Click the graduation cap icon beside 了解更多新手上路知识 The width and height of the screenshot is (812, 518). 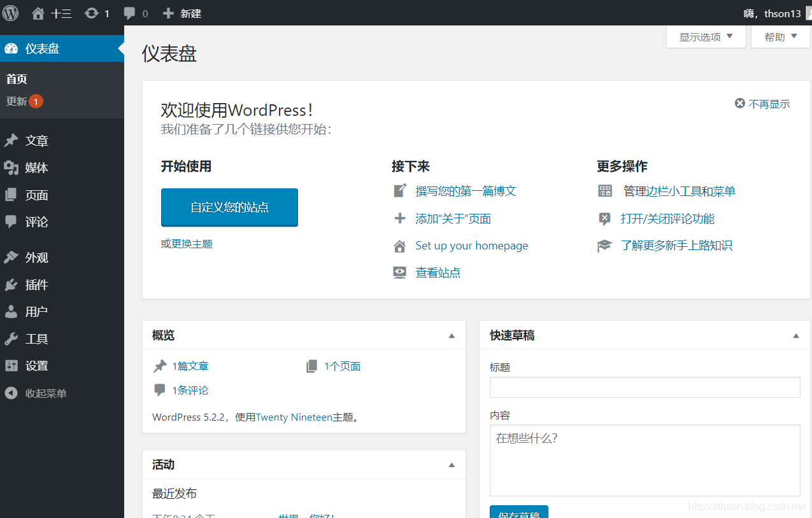[x=605, y=246]
